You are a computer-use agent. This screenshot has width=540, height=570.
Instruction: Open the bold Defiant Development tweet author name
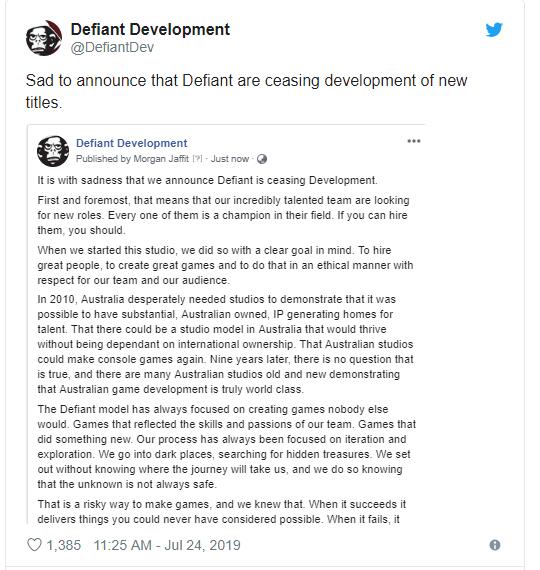(150, 29)
